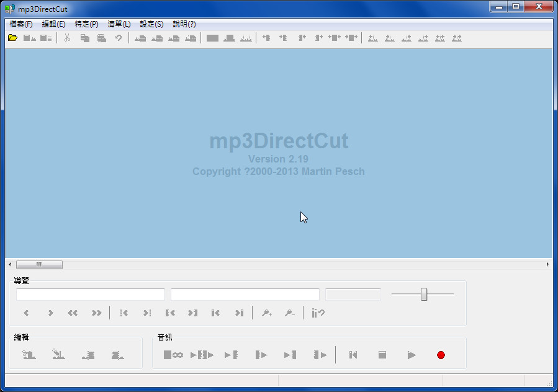Maximize the mp3DirectCut window
Screen dimensions: 558x392
(516, 6)
